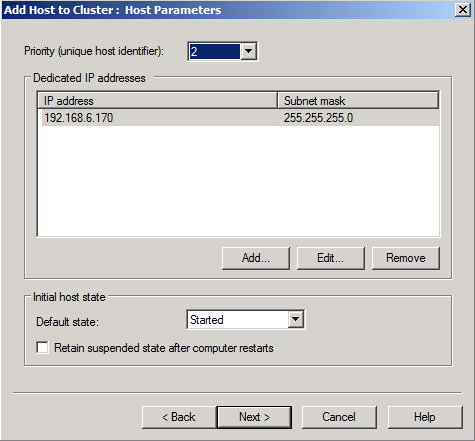Open Help for host parameters
Screen dimensions: 475x441
(x=425, y=417)
